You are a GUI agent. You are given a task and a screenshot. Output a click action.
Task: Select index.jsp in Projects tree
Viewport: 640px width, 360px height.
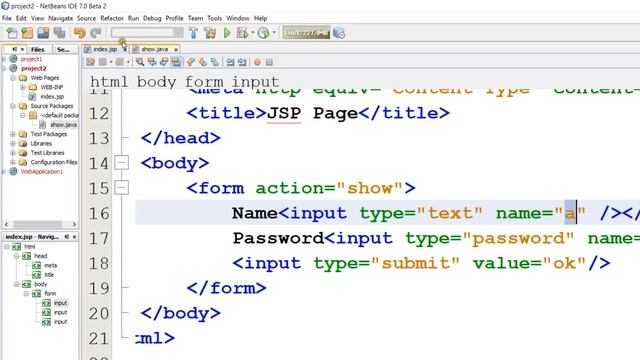[52, 97]
